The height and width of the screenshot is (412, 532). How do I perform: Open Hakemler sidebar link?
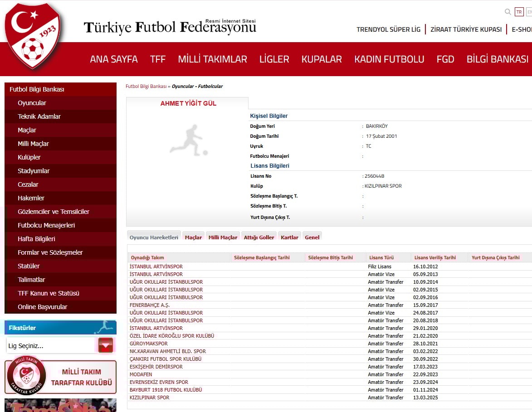pyautogui.click(x=60, y=198)
